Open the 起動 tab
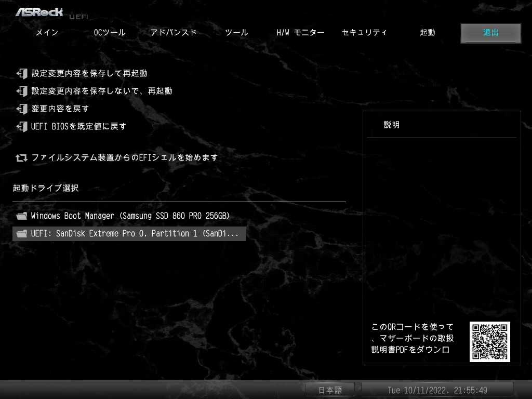532x399 pixels. pos(428,33)
